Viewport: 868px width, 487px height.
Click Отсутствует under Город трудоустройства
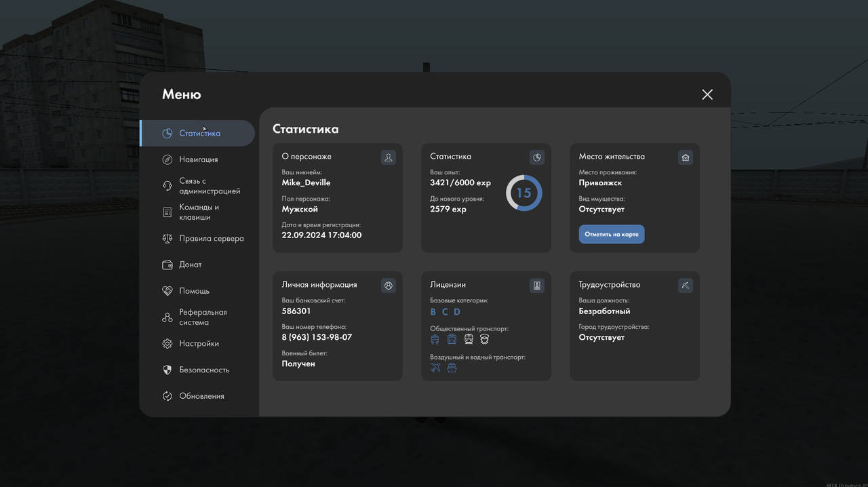coord(602,337)
